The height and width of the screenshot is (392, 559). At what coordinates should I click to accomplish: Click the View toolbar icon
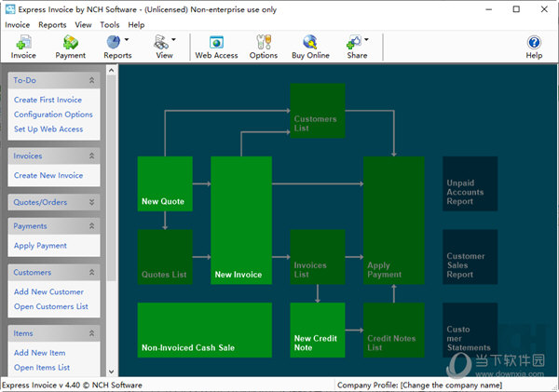(162, 47)
